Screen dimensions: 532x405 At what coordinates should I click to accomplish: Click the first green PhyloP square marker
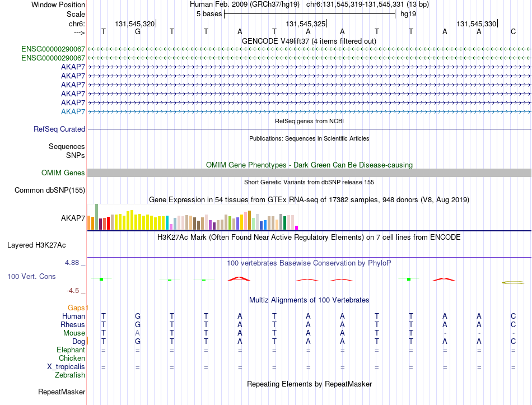pyautogui.click(x=101, y=279)
